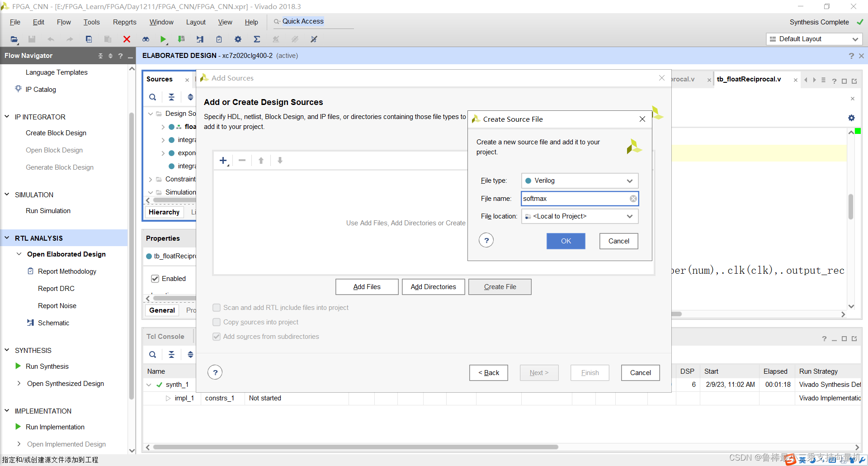The image size is (868, 466).
Task: Open the Default Layout dropdown
Action: click(814, 39)
